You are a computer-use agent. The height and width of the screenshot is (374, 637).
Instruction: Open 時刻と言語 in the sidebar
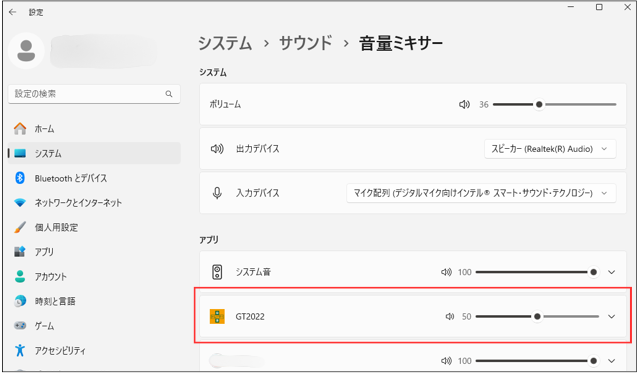(x=94, y=301)
